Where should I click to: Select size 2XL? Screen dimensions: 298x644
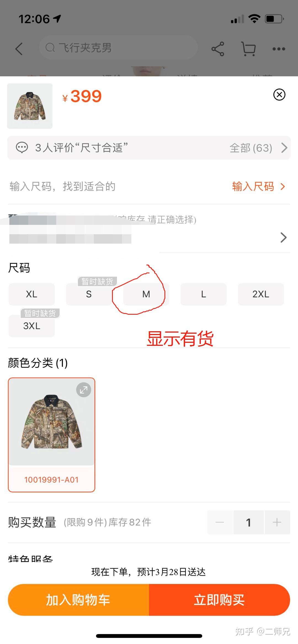[261, 294]
